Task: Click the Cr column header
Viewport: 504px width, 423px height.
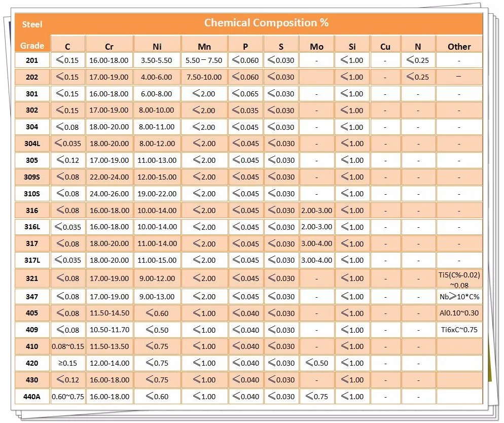Action: [109, 47]
